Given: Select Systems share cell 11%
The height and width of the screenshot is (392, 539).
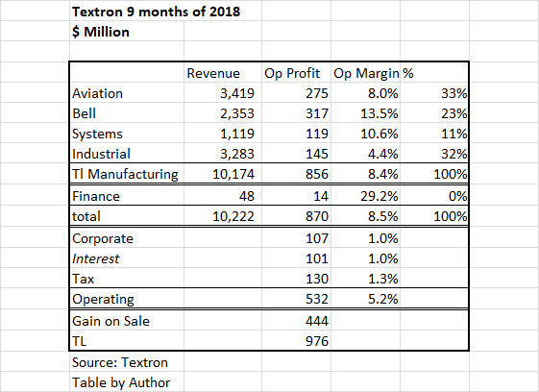Looking at the screenshot, I should pos(434,134).
